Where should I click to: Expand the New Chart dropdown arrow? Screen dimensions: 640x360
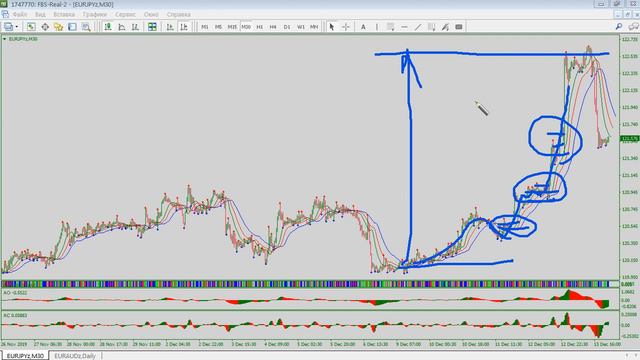point(17,27)
